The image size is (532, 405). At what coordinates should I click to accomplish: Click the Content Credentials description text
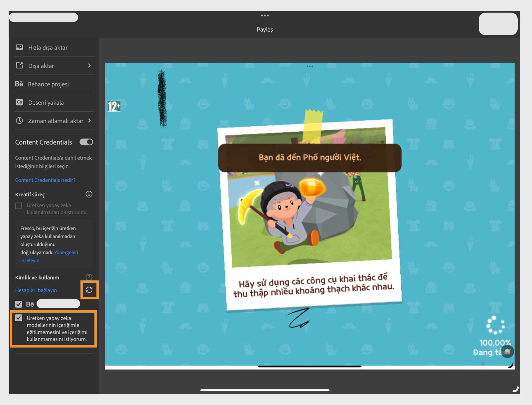(53, 162)
